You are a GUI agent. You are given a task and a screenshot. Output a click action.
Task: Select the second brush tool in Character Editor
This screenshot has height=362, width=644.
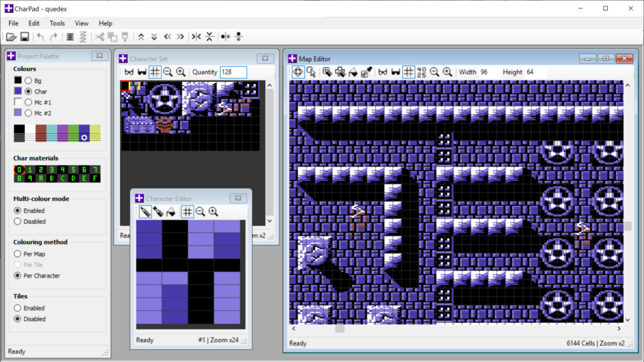(x=158, y=212)
